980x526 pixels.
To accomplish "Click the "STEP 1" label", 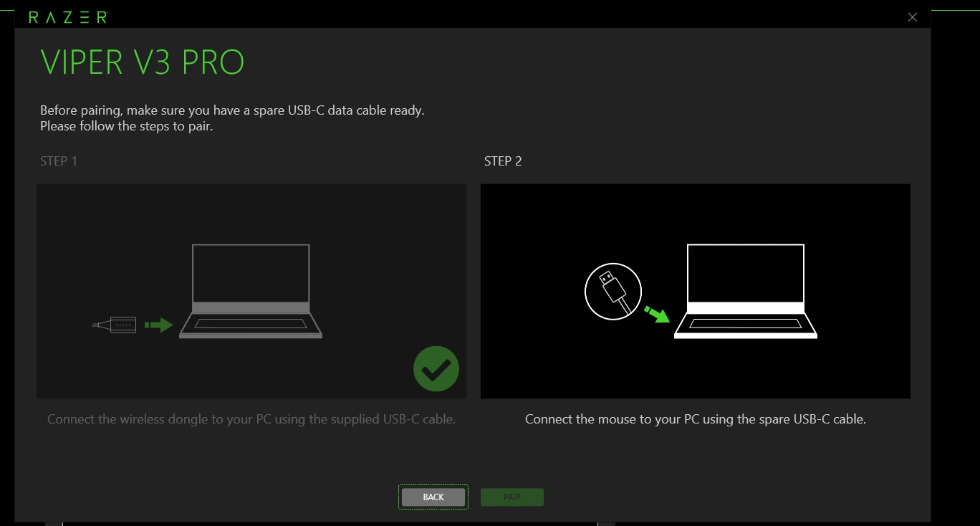I will [59, 161].
